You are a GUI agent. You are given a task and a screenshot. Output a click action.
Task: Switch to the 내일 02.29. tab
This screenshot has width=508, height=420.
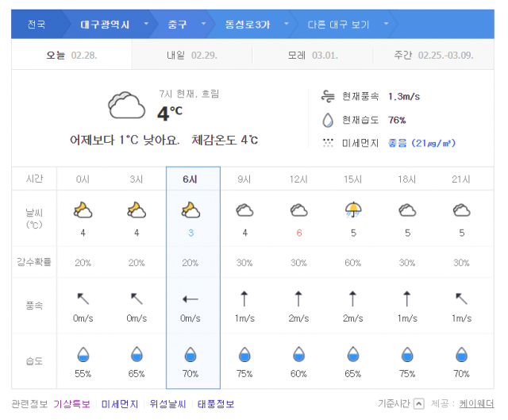[x=192, y=55]
